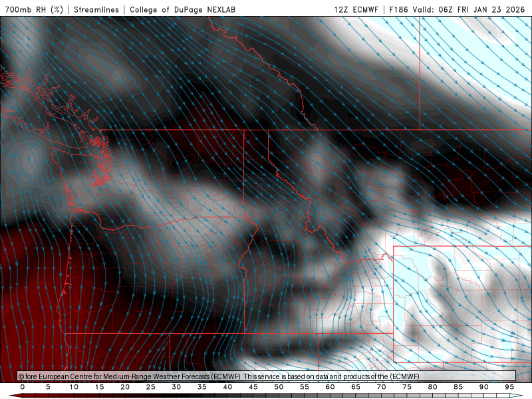Click the dark red low-humidity end of color bar
The image size is (532, 399).
point(16,396)
